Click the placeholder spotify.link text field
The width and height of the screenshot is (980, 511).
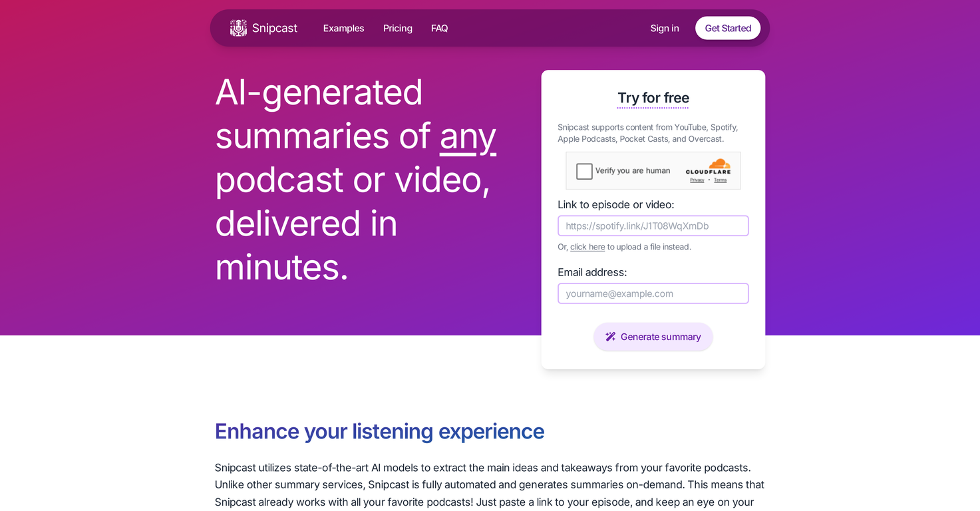pyautogui.click(x=653, y=226)
